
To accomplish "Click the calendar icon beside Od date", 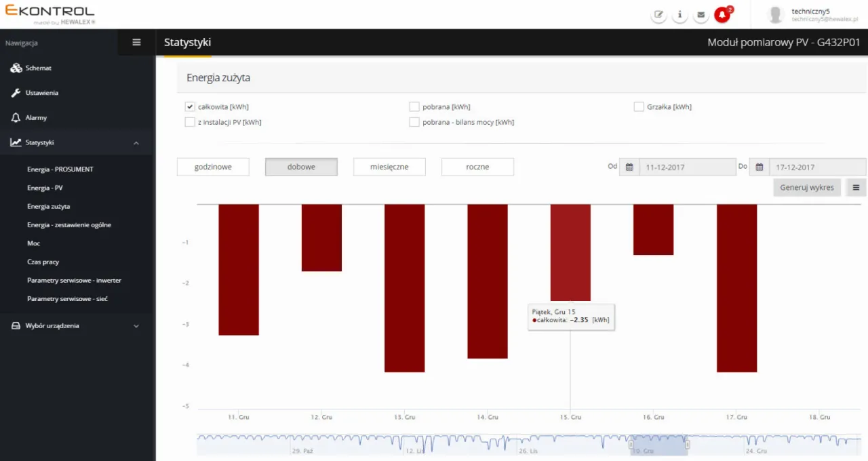I will click(629, 167).
